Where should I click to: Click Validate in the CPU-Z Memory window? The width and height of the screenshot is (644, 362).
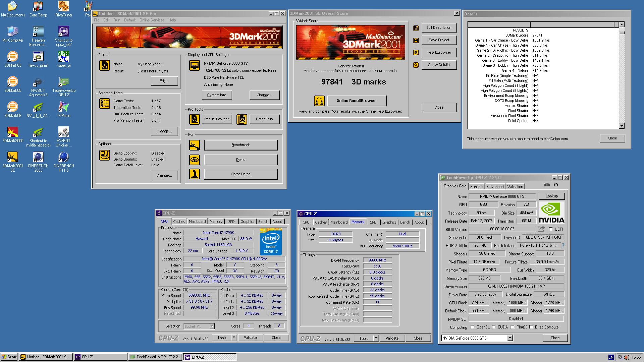click(x=392, y=338)
